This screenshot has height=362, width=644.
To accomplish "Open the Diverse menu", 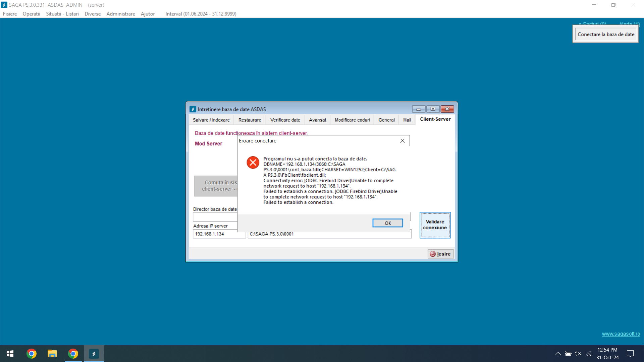I will pos(93,14).
